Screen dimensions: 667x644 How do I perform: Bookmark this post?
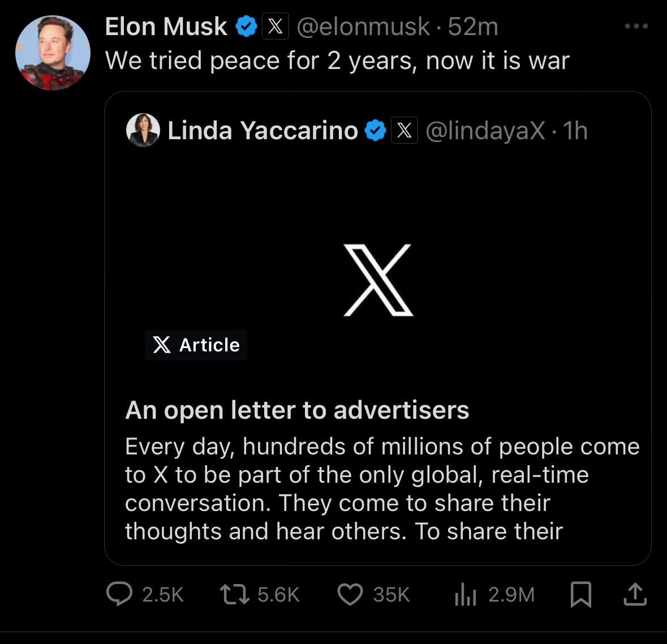point(580,595)
